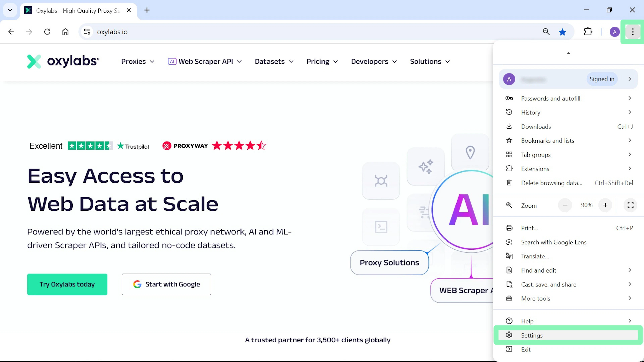Expand the Proxies navigation dropdown
The height and width of the screenshot is (362, 644).
(x=138, y=62)
